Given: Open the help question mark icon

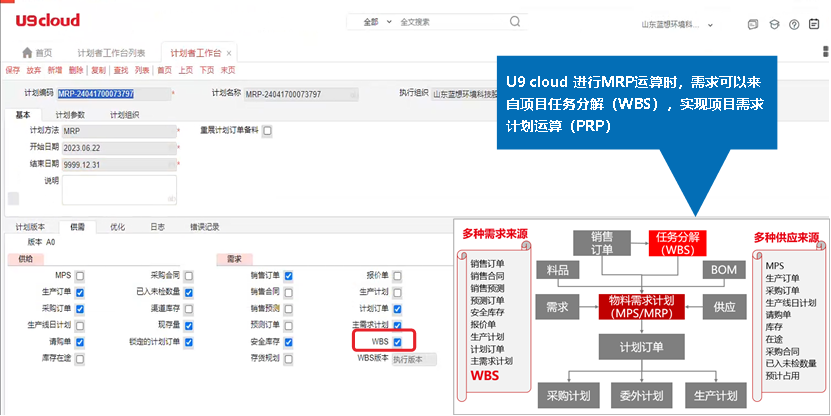Looking at the screenshot, I should tap(794, 24).
